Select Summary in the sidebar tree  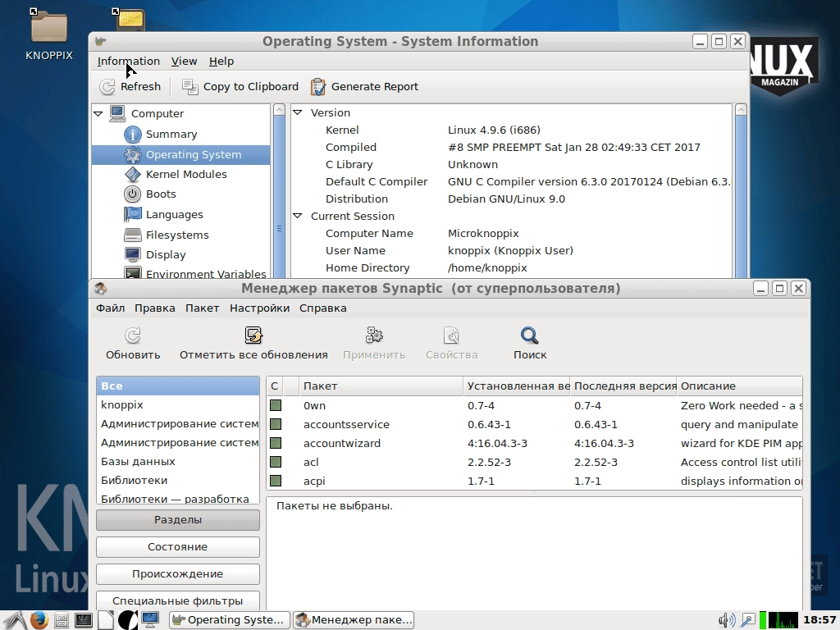(x=171, y=134)
